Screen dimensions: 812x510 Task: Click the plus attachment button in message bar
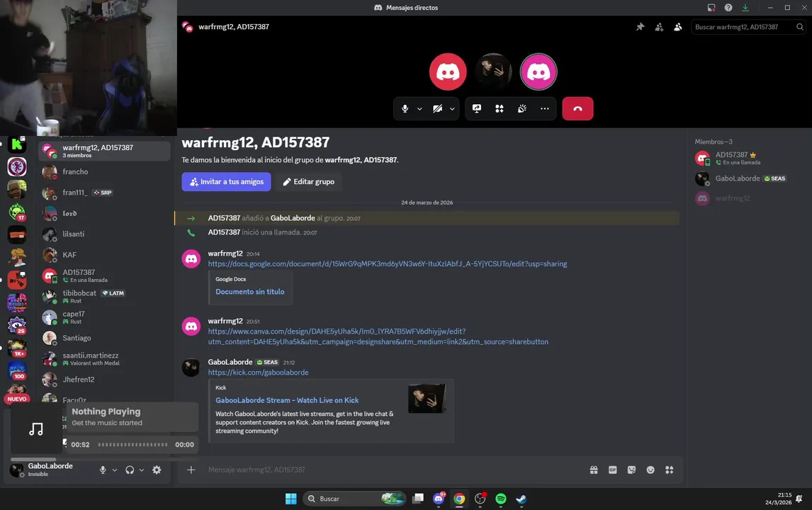pyautogui.click(x=191, y=470)
